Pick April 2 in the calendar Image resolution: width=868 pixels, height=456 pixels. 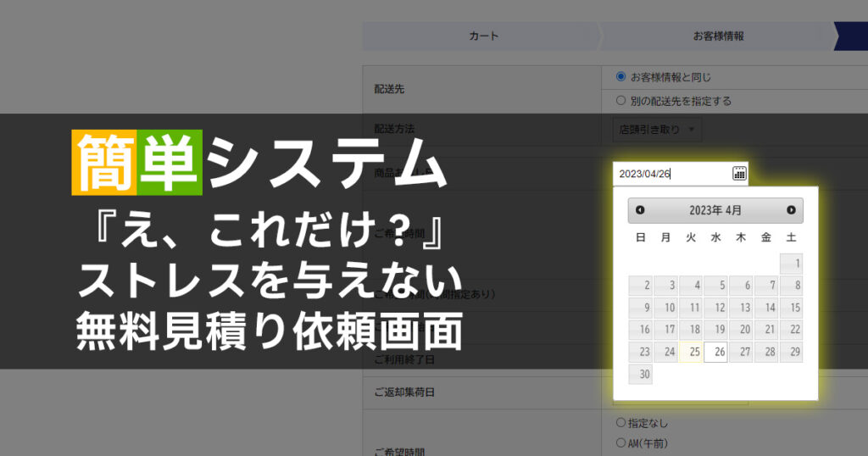coord(641,286)
